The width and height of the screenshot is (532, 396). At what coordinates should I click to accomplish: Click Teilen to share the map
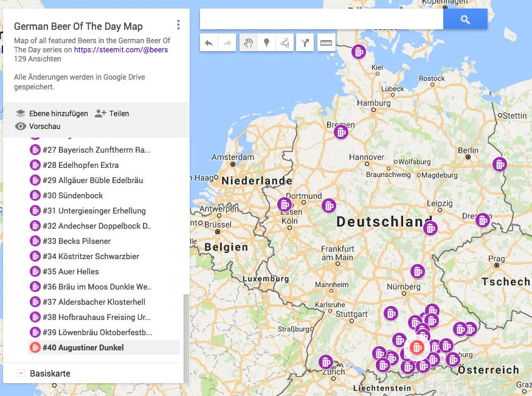[x=119, y=113]
